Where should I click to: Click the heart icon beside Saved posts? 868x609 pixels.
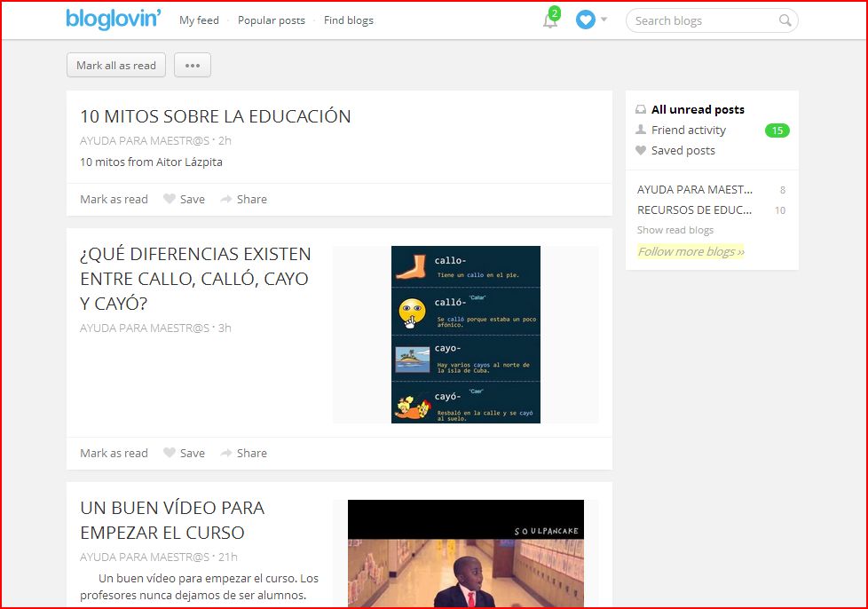(x=640, y=150)
